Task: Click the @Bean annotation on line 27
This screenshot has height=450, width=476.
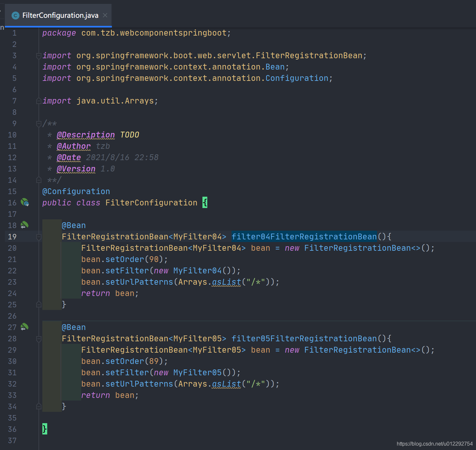Action: [74, 327]
